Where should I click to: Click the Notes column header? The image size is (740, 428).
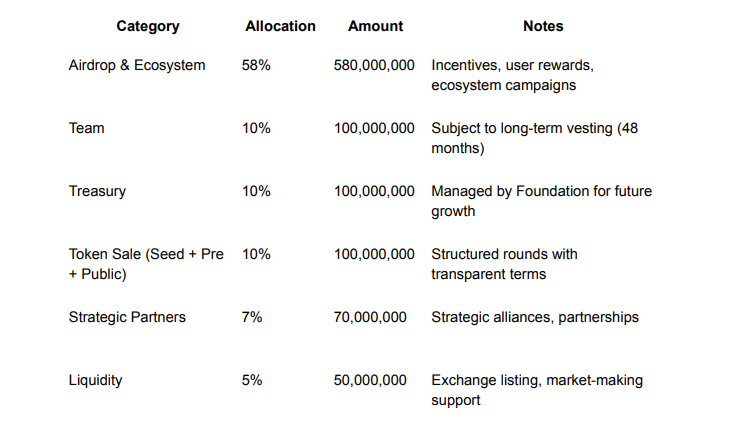coord(543,26)
